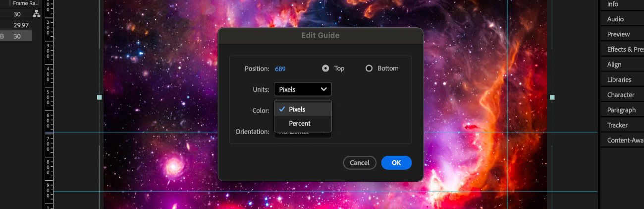The image size is (644, 209).
Task: Select the Top radio button
Action: click(x=325, y=69)
